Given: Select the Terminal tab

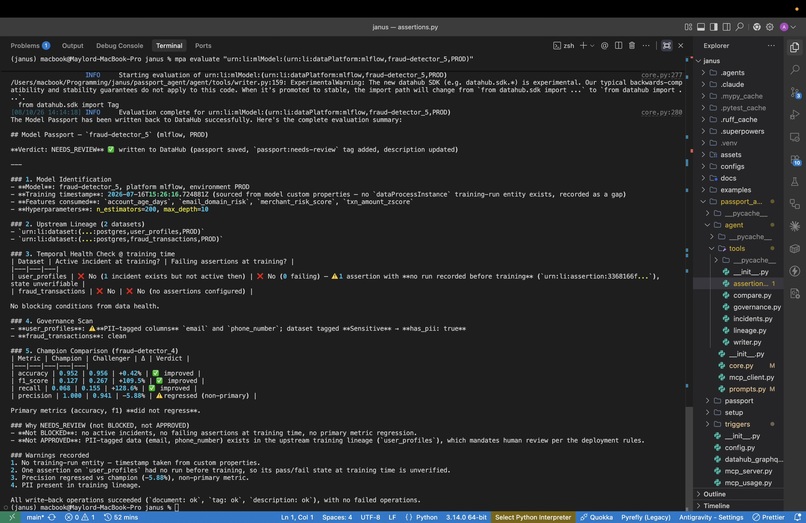Looking at the screenshot, I should [x=169, y=45].
